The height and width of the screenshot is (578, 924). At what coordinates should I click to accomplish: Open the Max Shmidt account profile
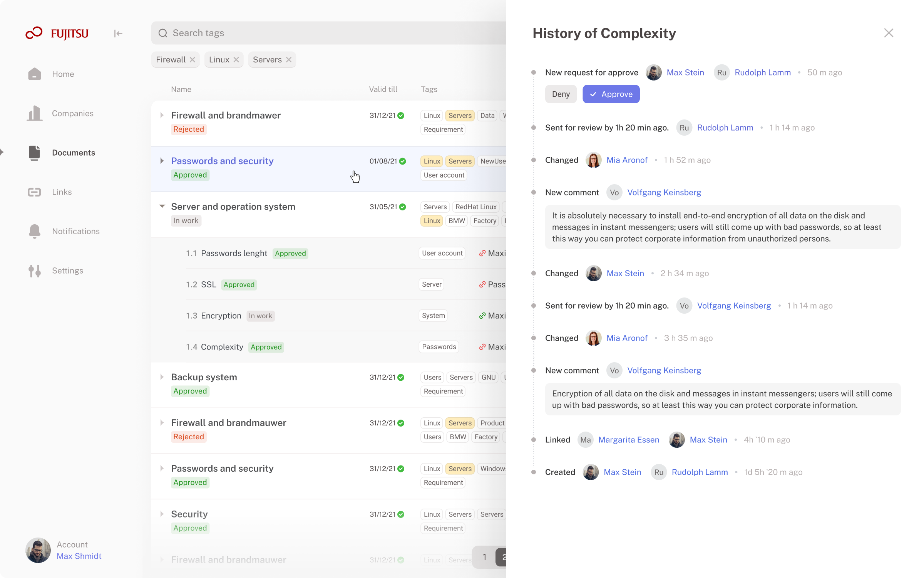(79, 556)
